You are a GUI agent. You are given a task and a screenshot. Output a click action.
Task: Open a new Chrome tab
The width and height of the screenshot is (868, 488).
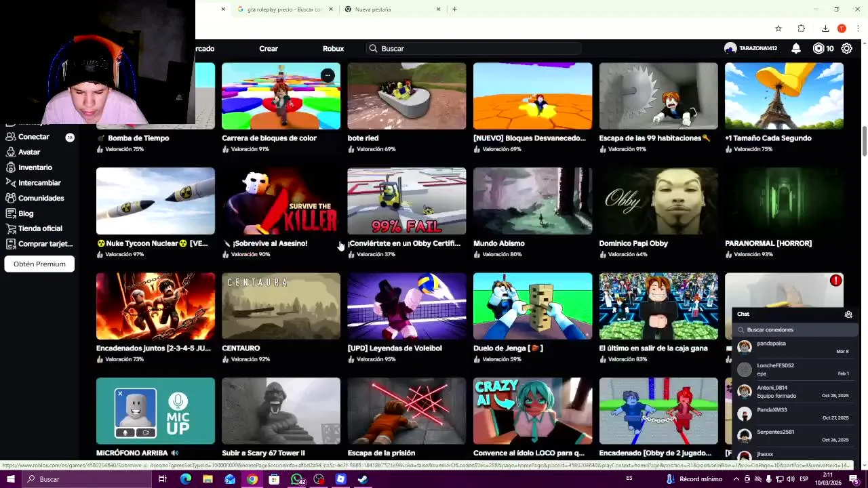pos(454,9)
